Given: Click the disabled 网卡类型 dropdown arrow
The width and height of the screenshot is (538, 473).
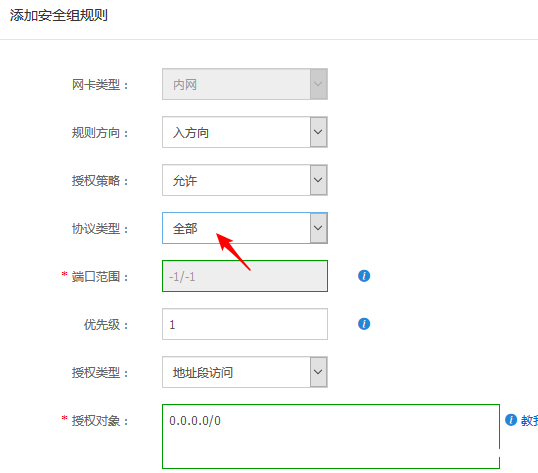Looking at the screenshot, I should (x=318, y=84).
